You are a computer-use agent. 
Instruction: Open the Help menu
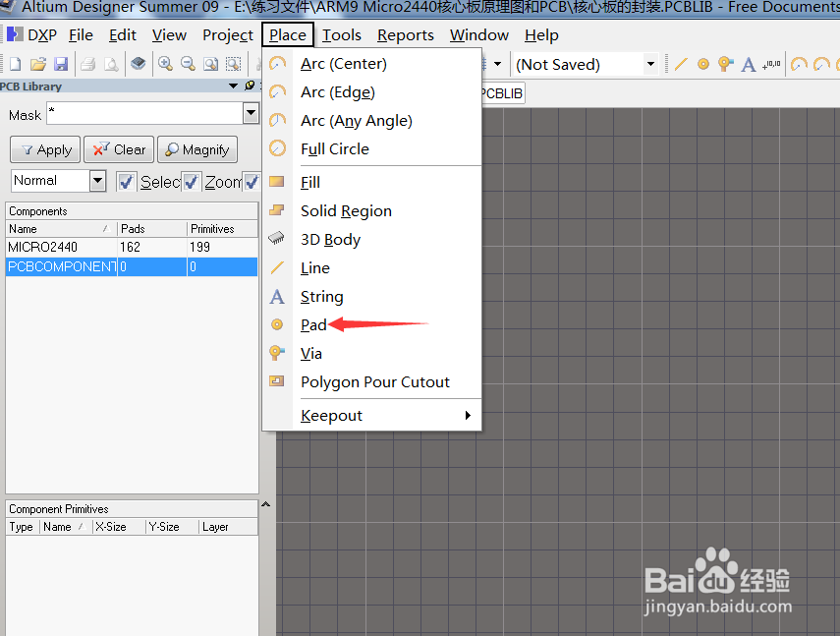[x=541, y=35]
